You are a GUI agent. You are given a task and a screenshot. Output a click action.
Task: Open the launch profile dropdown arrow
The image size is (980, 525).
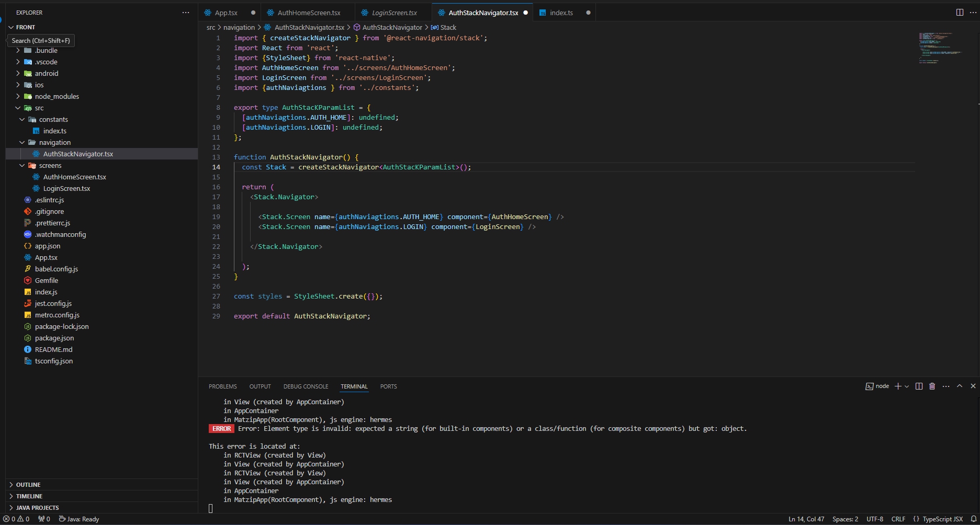point(907,386)
